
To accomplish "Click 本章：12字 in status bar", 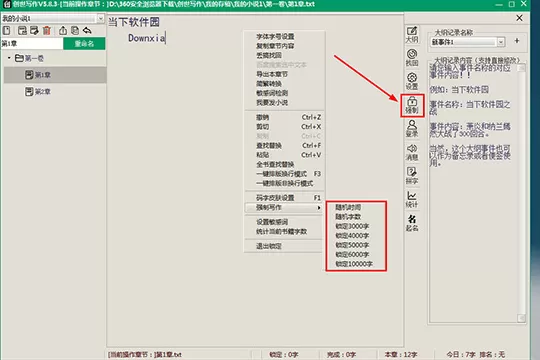I will coord(401,354).
